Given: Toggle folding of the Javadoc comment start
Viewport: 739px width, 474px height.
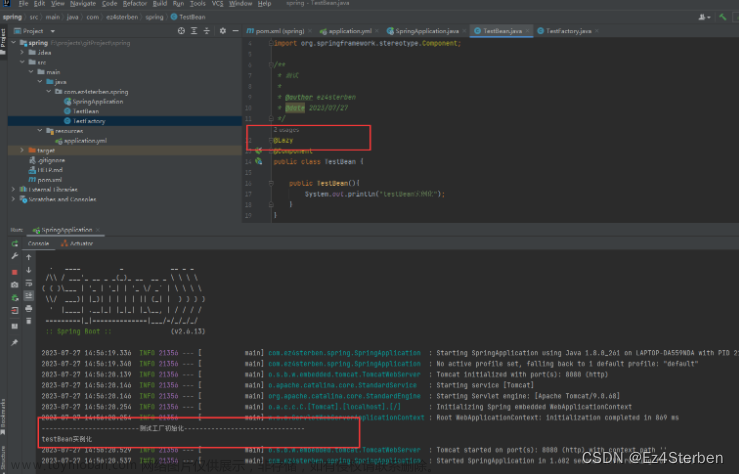Looking at the screenshot, I should (271, 65).
